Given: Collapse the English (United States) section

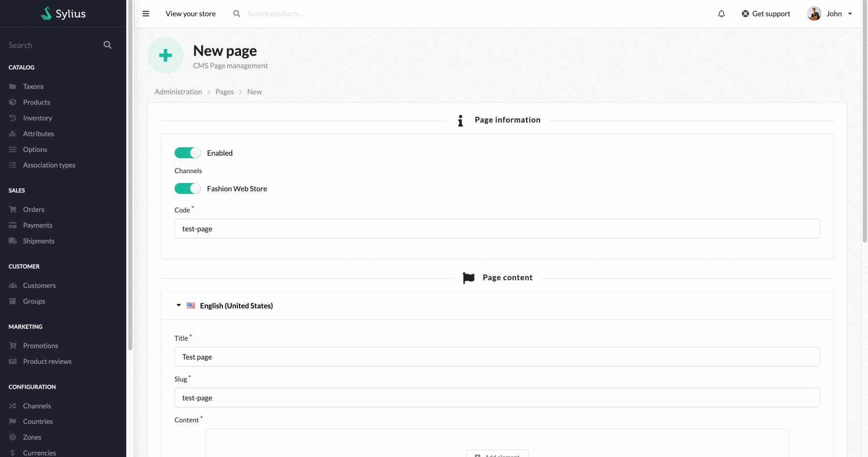Looking at the screenshot, I should tap(178, 306).
